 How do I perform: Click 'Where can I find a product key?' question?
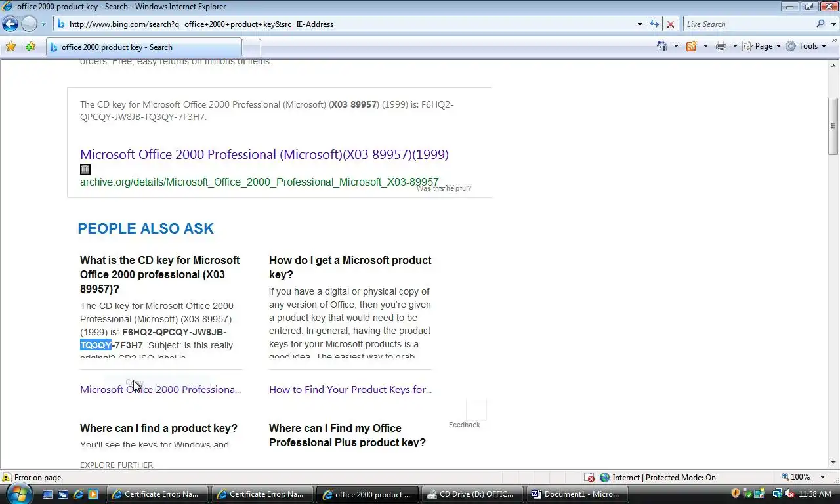159,428
